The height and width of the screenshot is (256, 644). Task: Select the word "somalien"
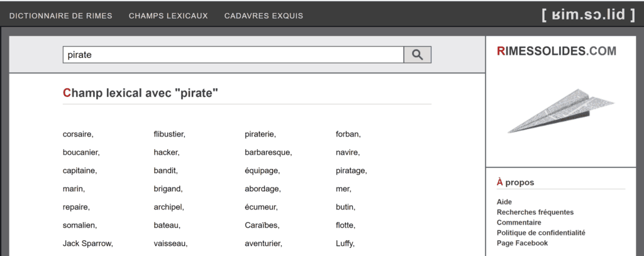(79, 226)
